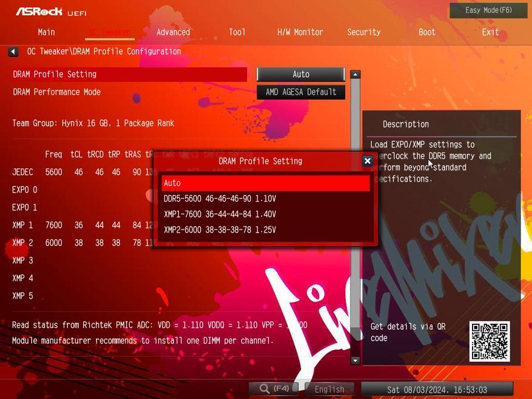Click XMP 2 frequency value 6000
This screenshot has height=399, width=532.
[53, 243]
